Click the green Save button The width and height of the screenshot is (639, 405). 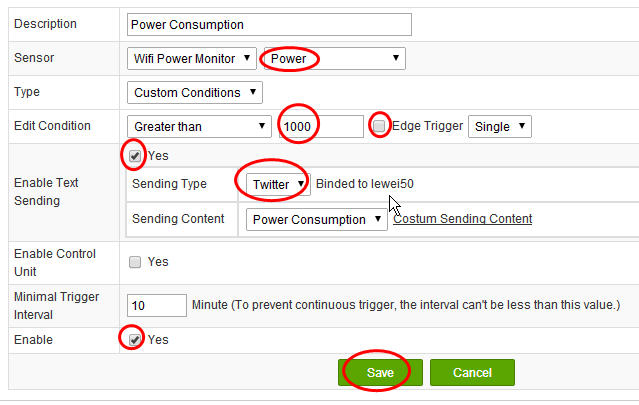coord(380,372)
